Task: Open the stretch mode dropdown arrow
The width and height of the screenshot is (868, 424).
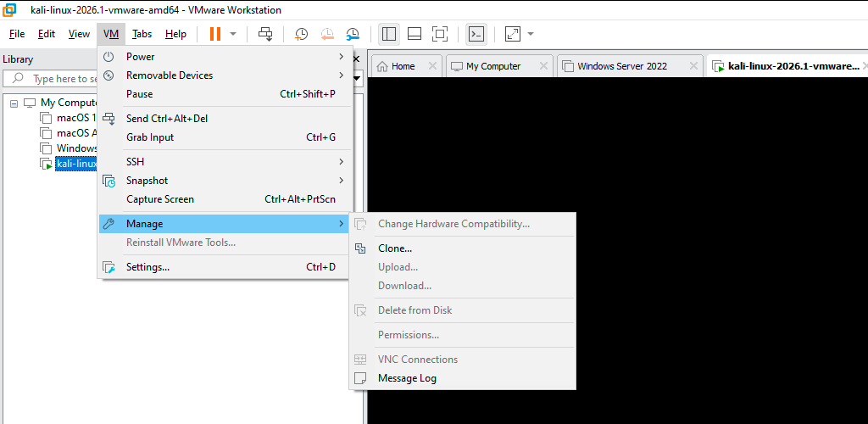Action: point(531,34)
